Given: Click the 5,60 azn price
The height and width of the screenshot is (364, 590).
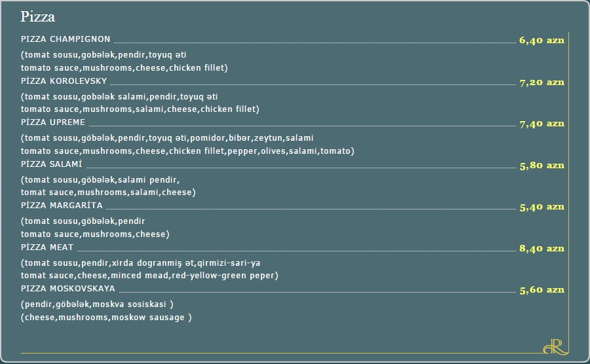Looking at the screenshot, I should (541, 289).
